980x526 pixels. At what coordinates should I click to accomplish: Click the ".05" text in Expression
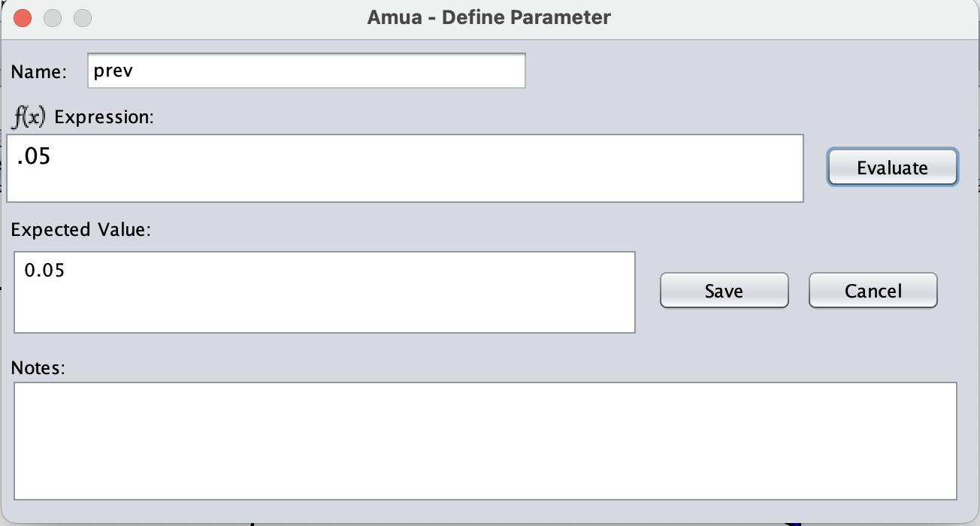point(33,158)
